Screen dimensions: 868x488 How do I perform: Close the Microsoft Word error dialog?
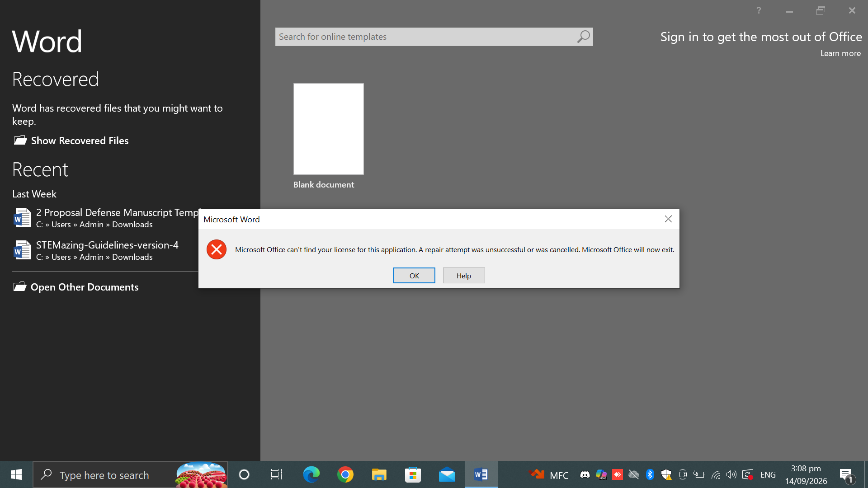(x=668, y=219)
